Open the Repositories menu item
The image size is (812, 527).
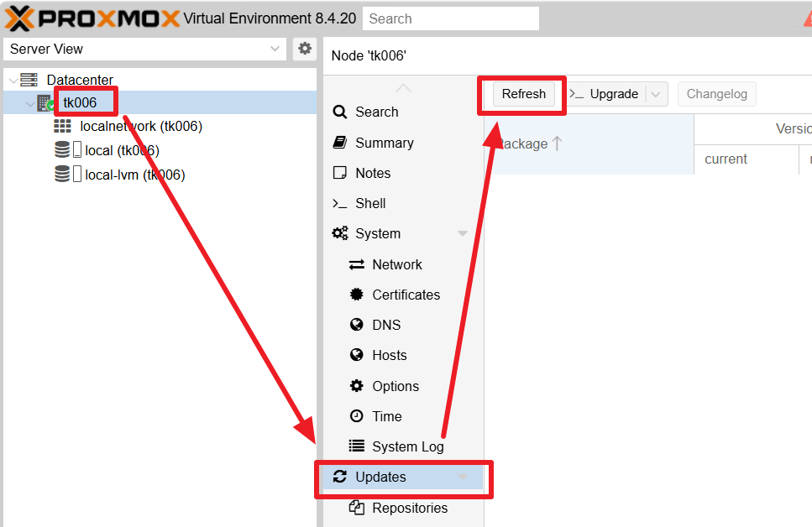[x=403, y=508]
